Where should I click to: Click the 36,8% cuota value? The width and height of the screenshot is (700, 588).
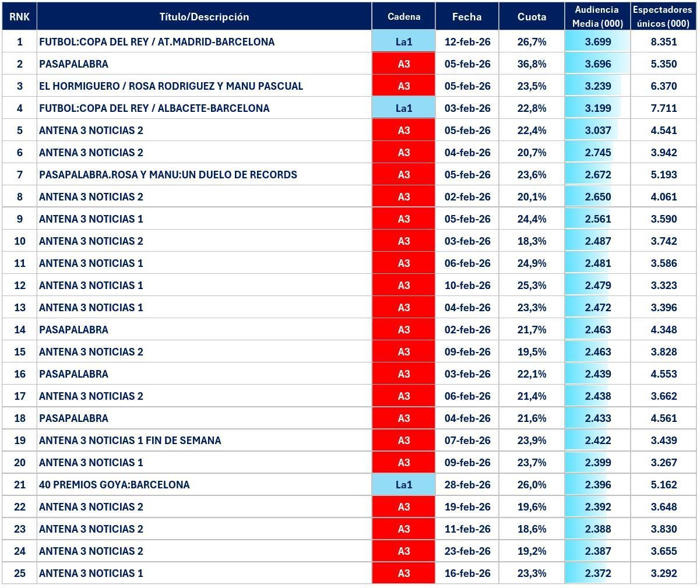pos(532,64)
